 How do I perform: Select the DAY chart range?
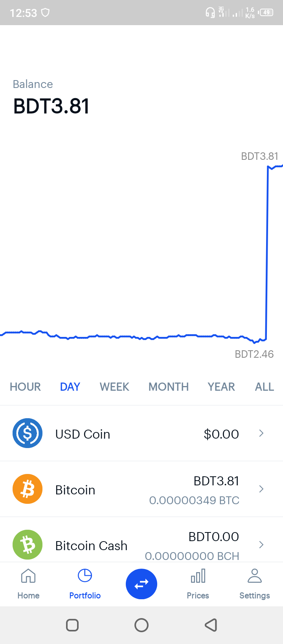[70, 387]
